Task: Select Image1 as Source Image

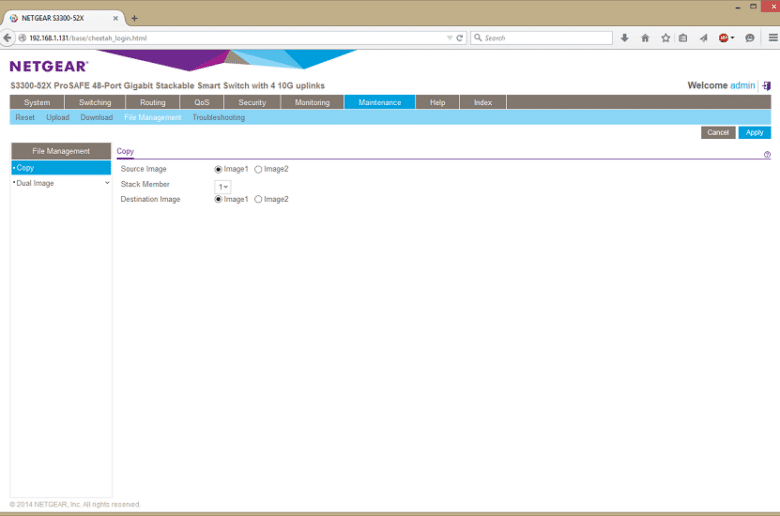Action: 218,169
